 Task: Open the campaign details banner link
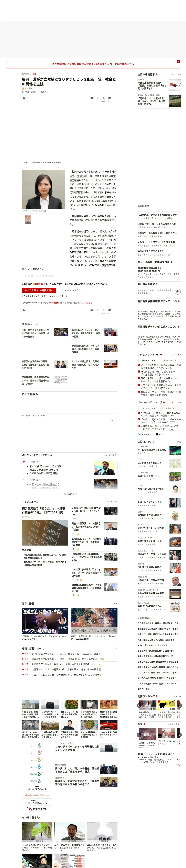click(93, 64)
